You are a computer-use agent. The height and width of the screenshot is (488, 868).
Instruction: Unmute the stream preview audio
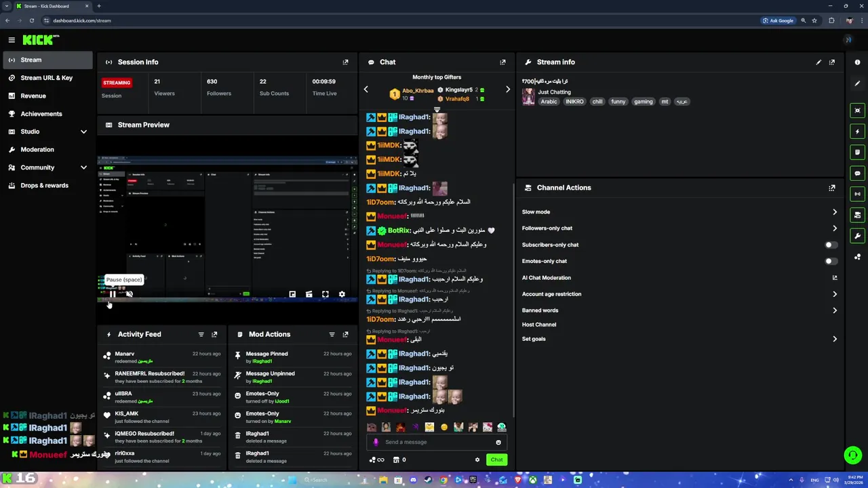(129, 294)
